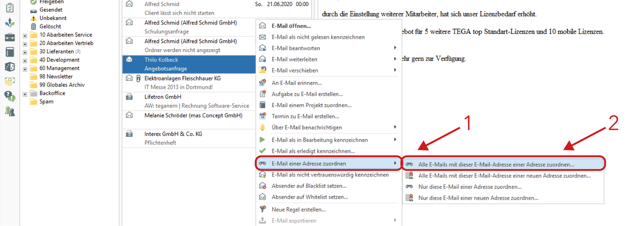Open the help question-mark icon in sidebar
This screenshot has height=226, width=644.
pos(10,96)
